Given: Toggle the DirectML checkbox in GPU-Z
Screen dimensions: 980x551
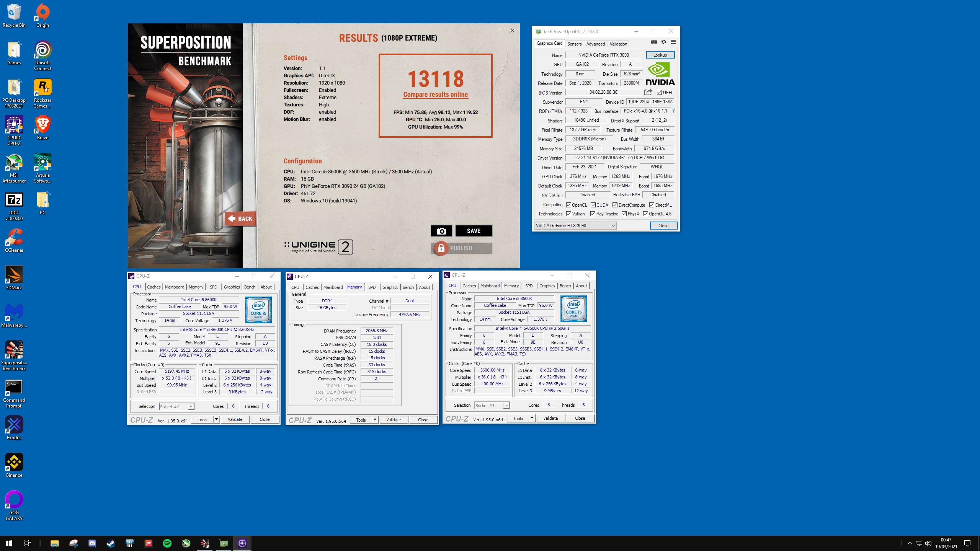Looking at the screenshot, I should point(652,205).
